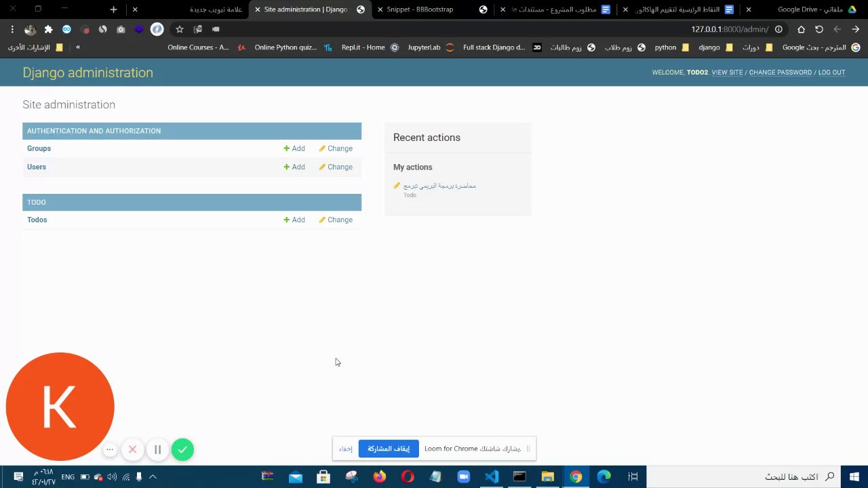The image size is (868, 488).
Task: Open the دورات bookmarks folder
Action: (757, 47)
